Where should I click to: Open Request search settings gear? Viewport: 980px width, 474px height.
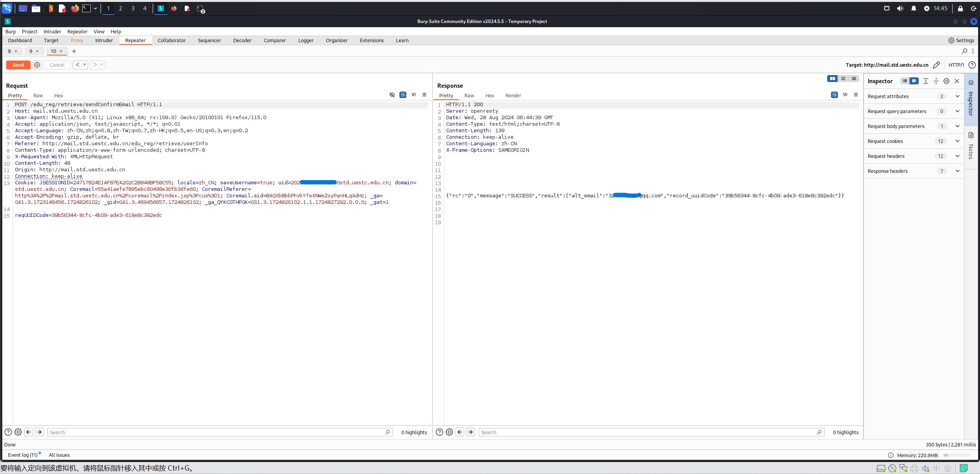18,432
